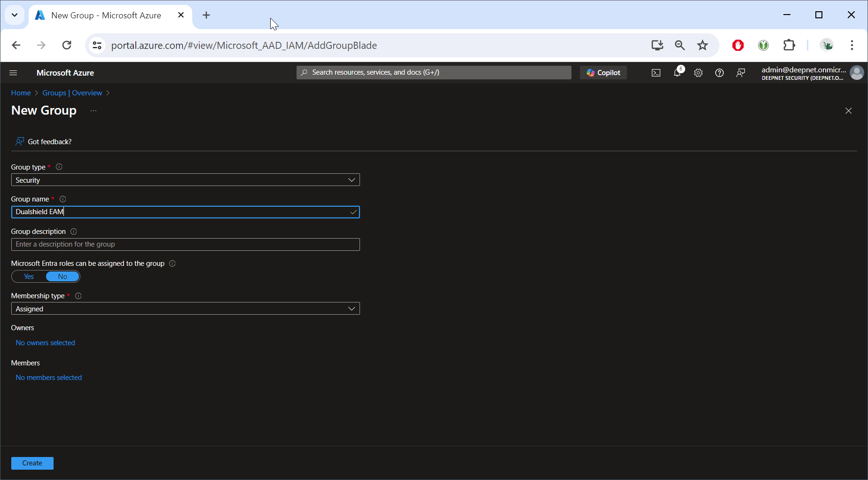Open the Help question mark icon
Viewport: 868px width, 480px height.
[719, 73]
